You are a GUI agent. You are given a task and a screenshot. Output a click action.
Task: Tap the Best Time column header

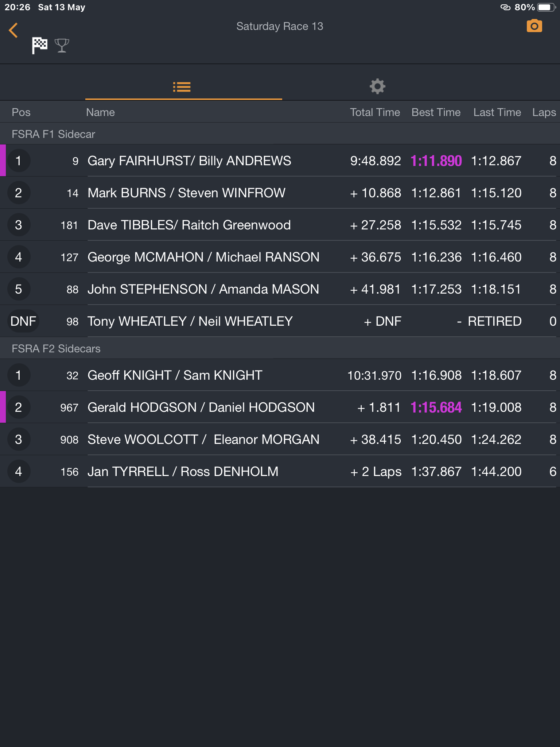[x=436, y=112]
